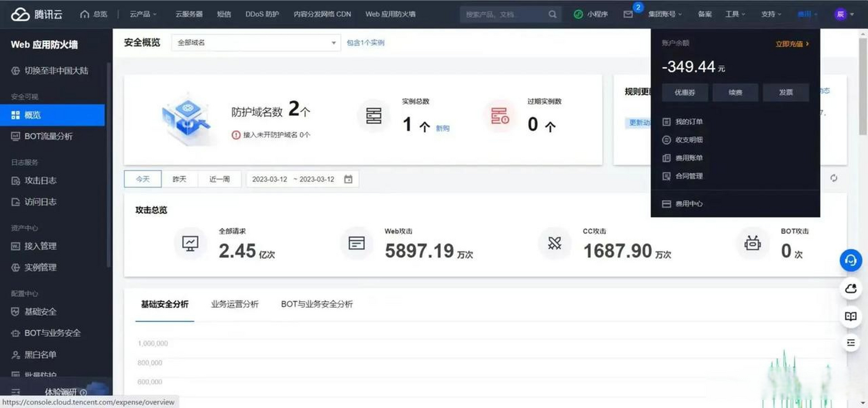Viewport: 868px width, 408px height.
Task: Click the 概览 grid icon in sidebar
Action: [x=16, y=115]
